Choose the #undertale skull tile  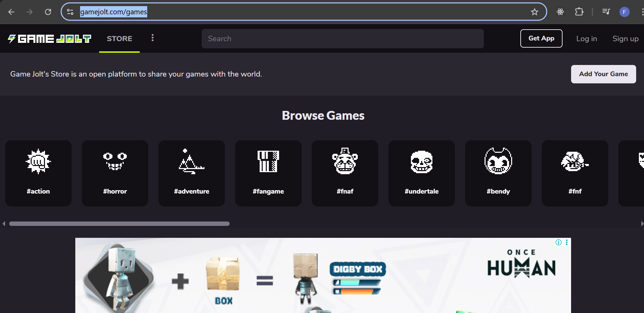[421, 173]
